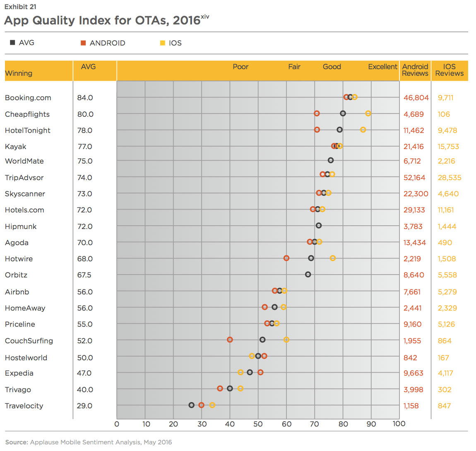Viewport: 476px width, 451px height.
Task: Select the WorldMate row label
Action: click(24, 161)
